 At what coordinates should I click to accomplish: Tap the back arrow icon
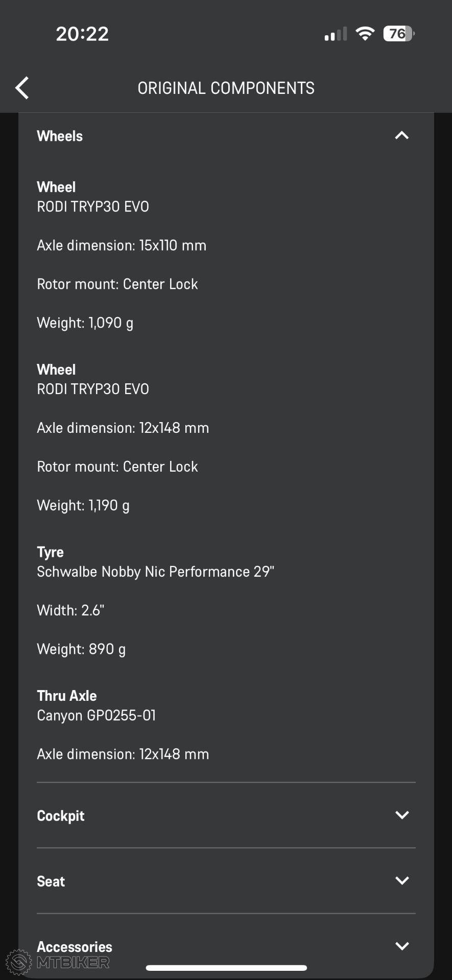tap(22, 88)
